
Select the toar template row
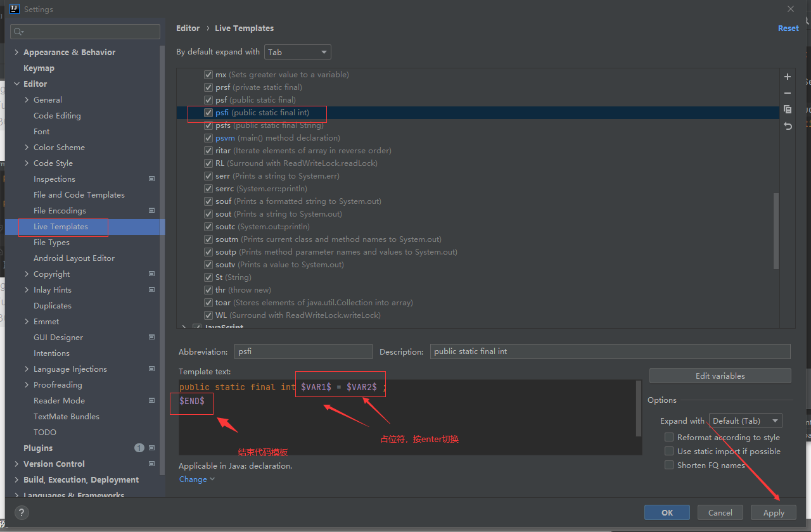478,303
